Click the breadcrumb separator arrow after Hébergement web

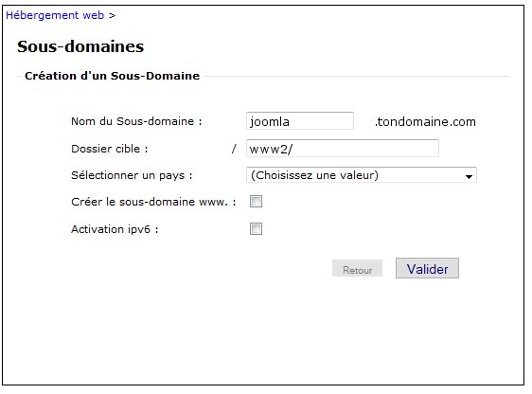tap(113, 15)
